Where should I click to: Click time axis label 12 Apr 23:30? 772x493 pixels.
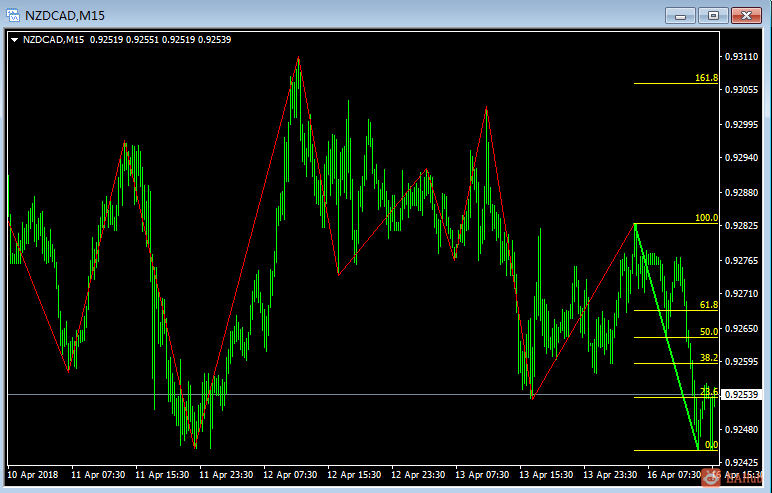418,475
